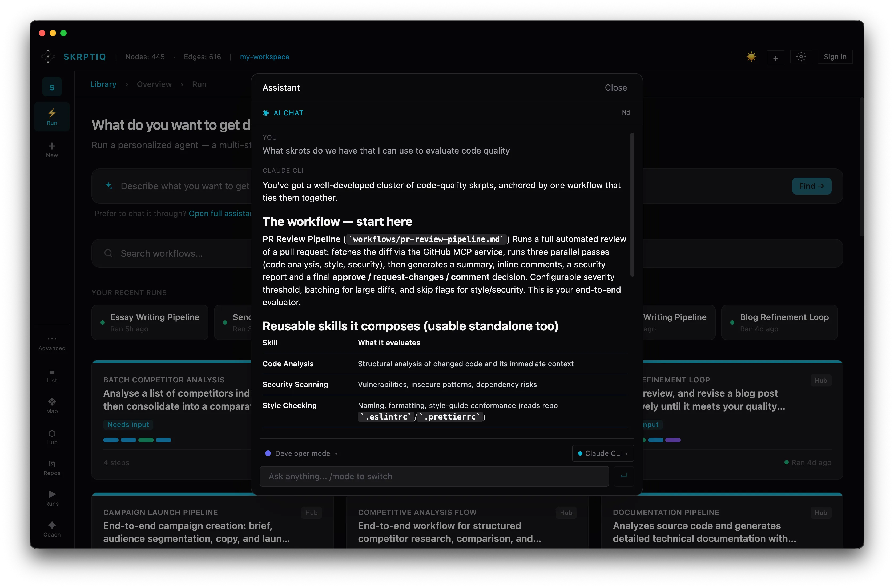Open the Developer mode dropdown
Screen dimensions: 894x588
[x=302, y=453]
